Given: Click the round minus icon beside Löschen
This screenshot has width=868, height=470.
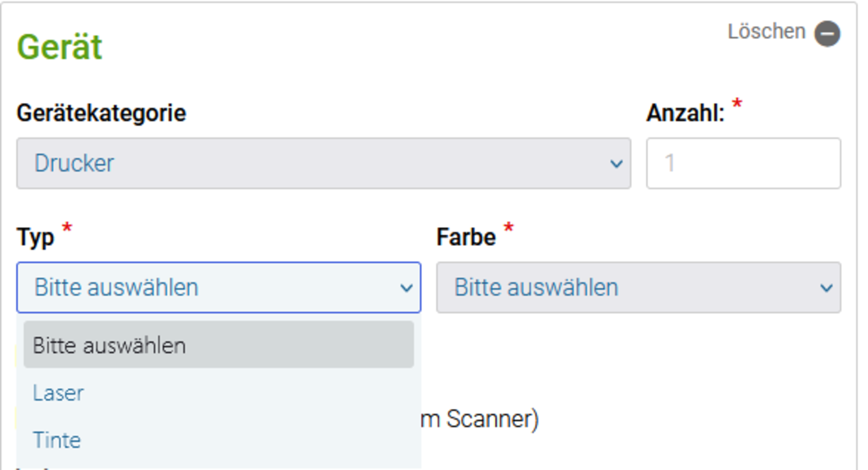Looking at the screenshot, I should (827, 33).
